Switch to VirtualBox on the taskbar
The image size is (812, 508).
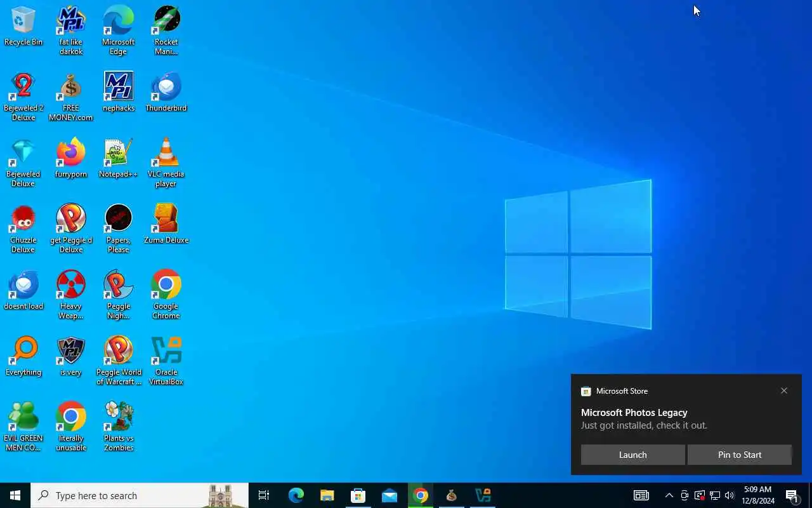(483, 495)
